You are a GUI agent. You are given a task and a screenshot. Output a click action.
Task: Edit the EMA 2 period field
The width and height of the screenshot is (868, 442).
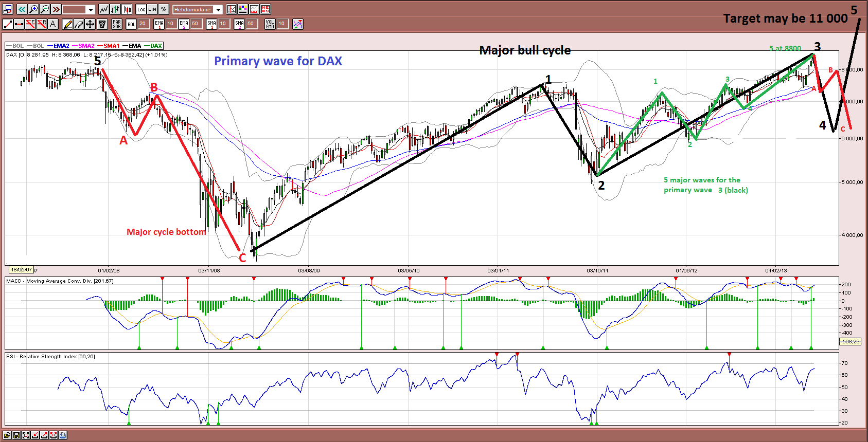[x=196, y=24]
